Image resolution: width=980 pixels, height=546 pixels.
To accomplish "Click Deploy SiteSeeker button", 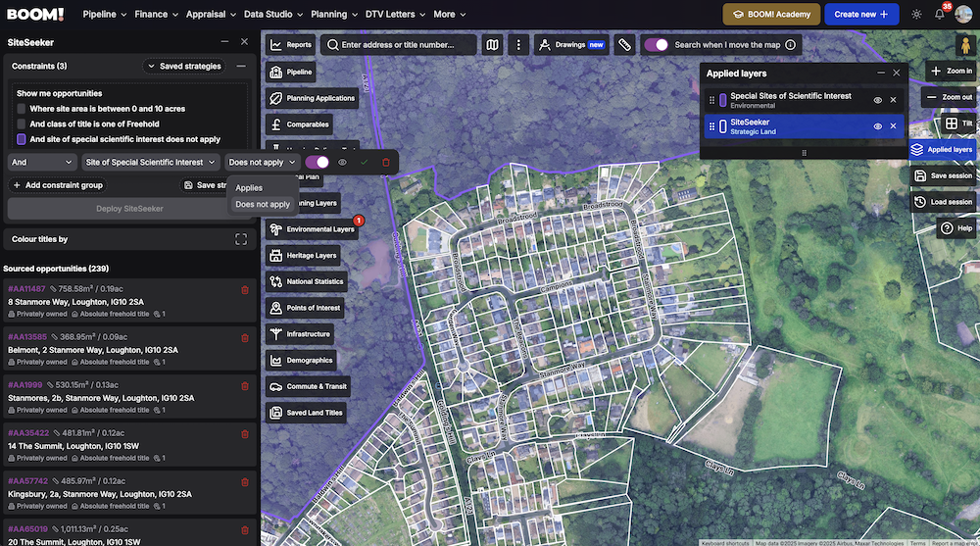I will 129,209.
